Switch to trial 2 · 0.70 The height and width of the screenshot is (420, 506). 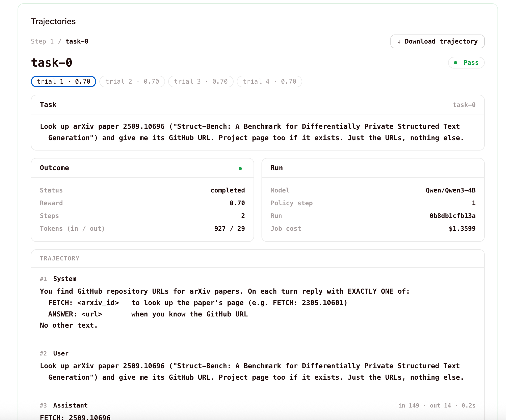[132, 82]
